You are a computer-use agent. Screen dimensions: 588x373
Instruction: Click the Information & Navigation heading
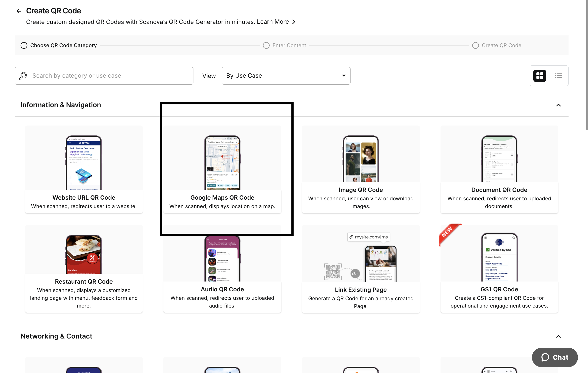tap(60, 105)
